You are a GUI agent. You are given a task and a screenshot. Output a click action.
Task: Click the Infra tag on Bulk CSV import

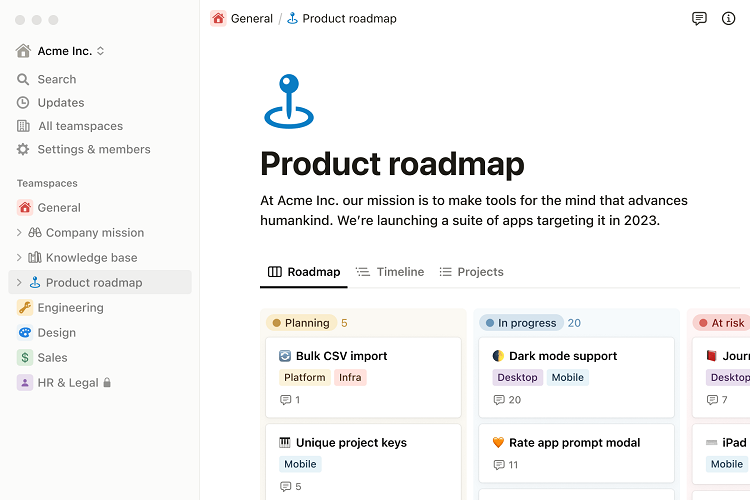click(350, 378)
